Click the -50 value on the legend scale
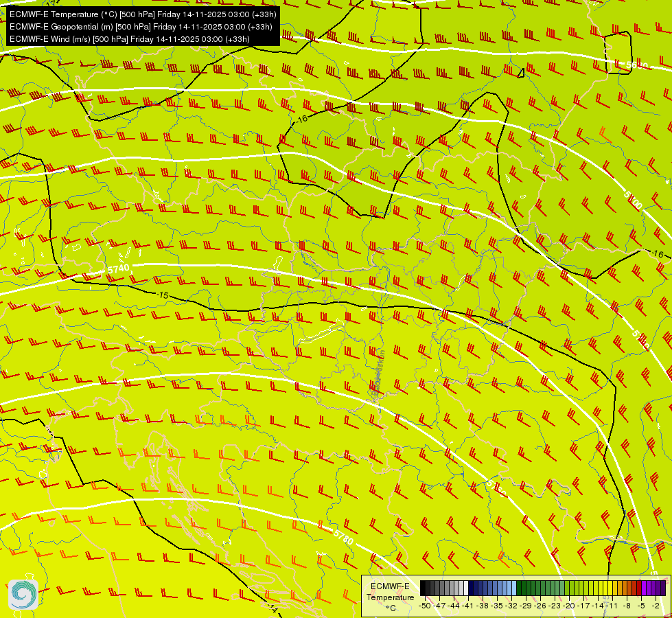672x618 pixels. tap(425, 606)
